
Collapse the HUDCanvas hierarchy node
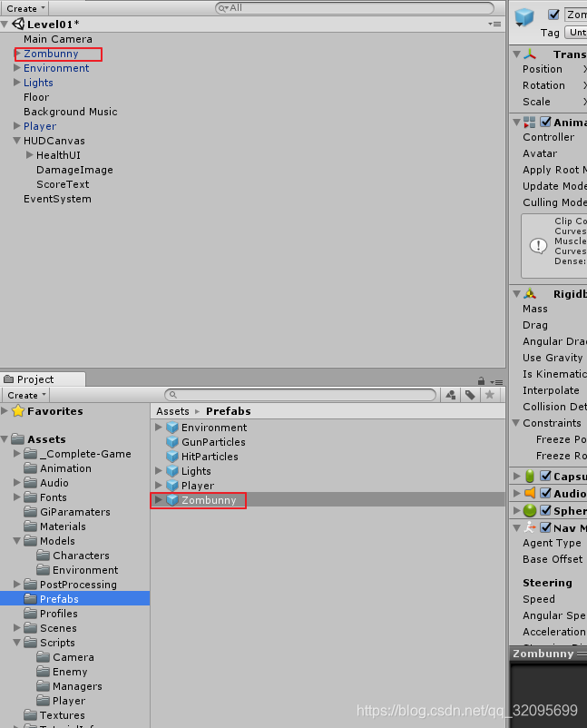tap(17, 141)
